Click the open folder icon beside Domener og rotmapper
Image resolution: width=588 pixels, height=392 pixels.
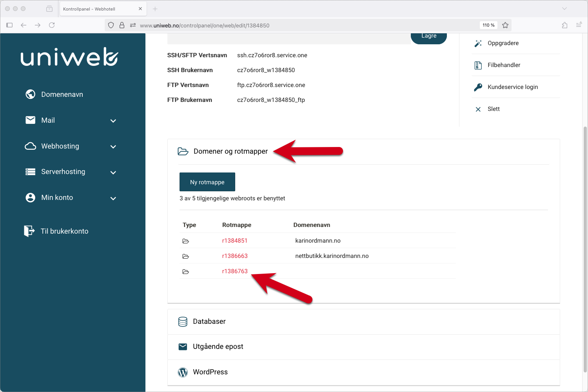pos(183,151)
